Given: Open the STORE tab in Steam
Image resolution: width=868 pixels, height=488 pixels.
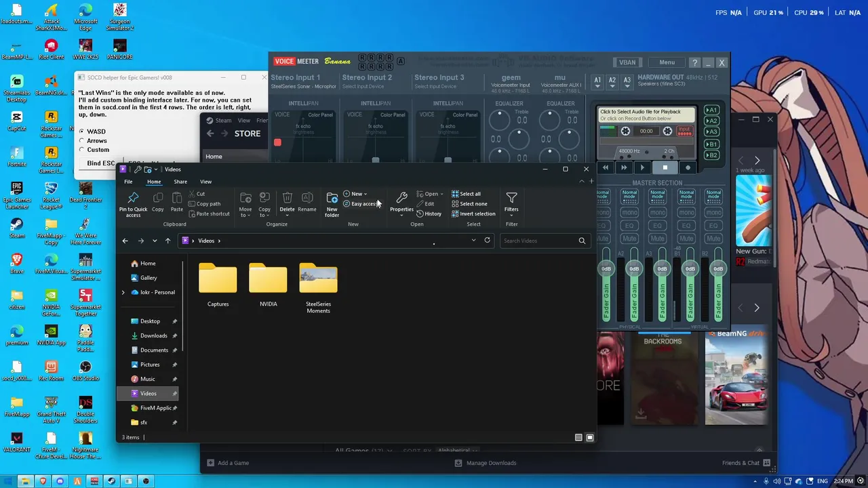Looking at the screenshot, I should point(248,134).
